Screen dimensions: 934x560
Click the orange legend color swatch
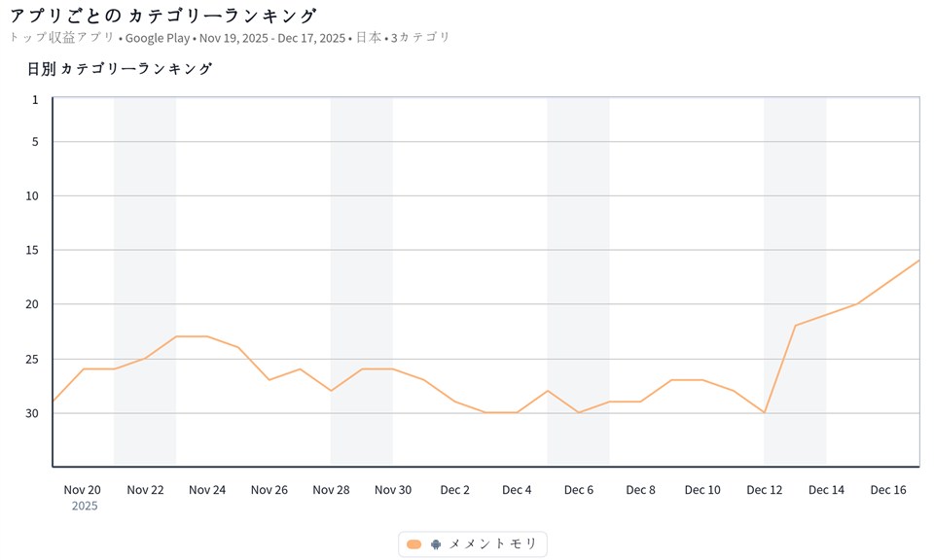coord(414,544)
